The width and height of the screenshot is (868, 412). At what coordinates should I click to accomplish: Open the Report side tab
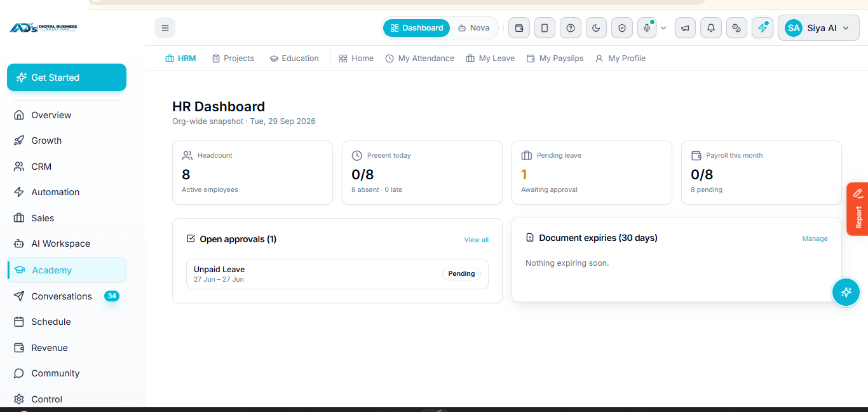click(858, 209)
